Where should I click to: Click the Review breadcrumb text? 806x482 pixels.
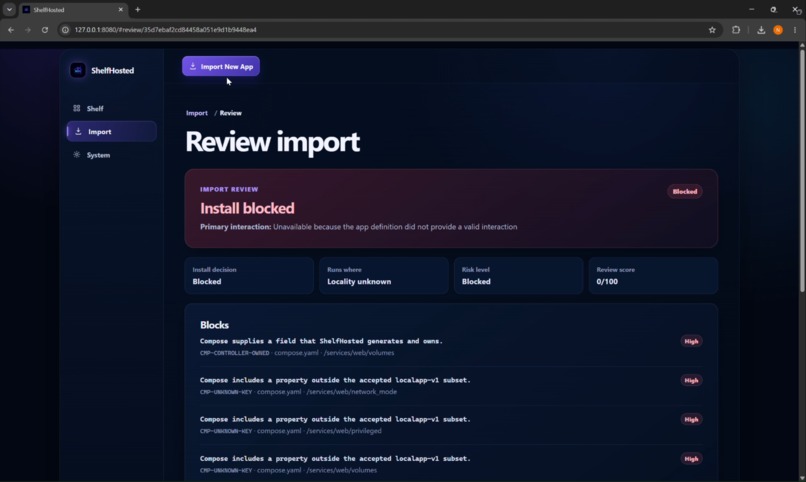click(x=230, y=113)
